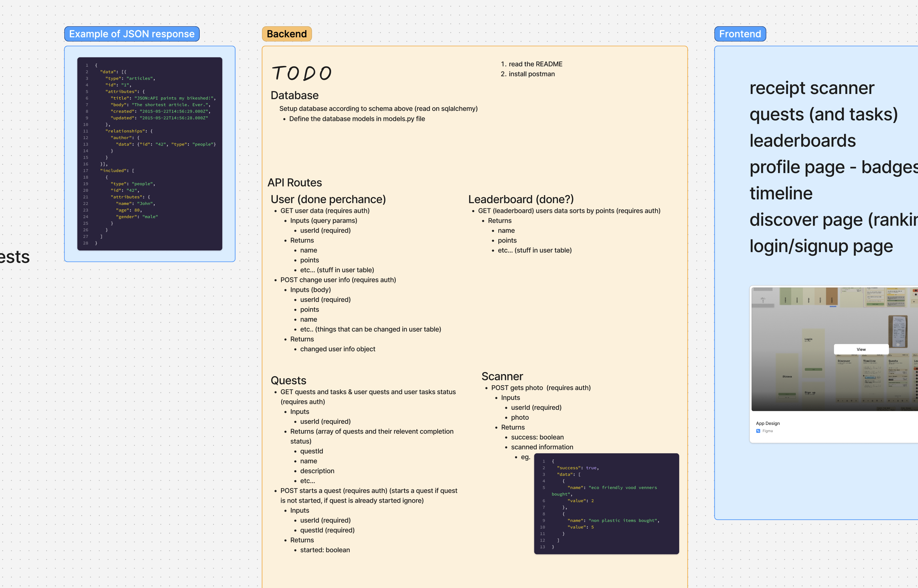This screenshot has height=588, width=918.
Task: Click the scanner success JSON code block
Action: tap(606, 504)
